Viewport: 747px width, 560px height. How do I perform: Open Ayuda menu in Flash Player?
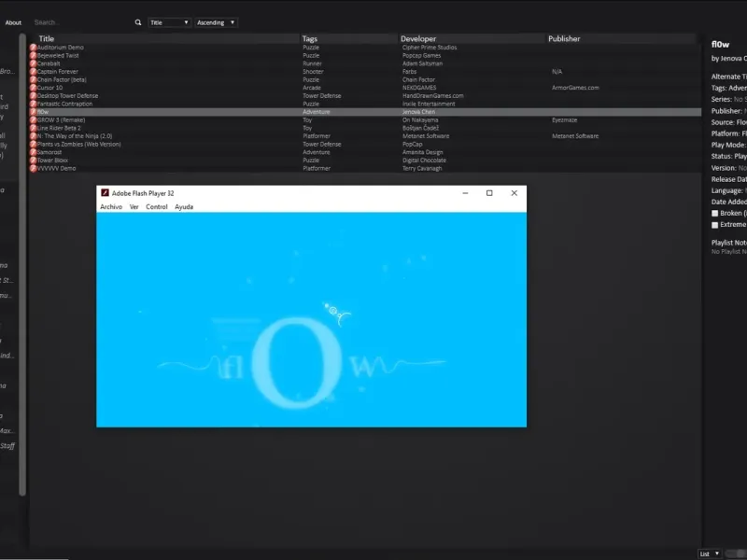(x=184, y=206)
